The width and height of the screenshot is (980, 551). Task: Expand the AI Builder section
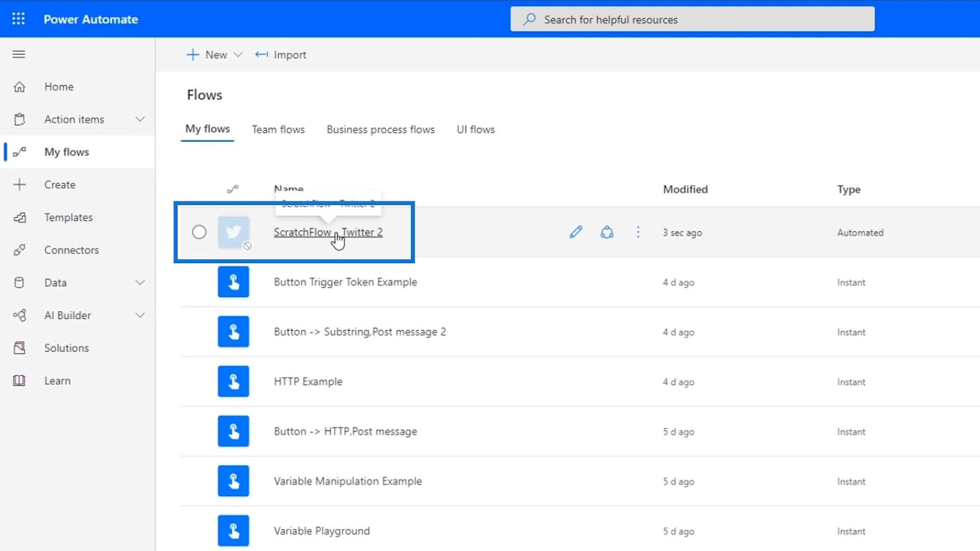(x=140, y=315)
